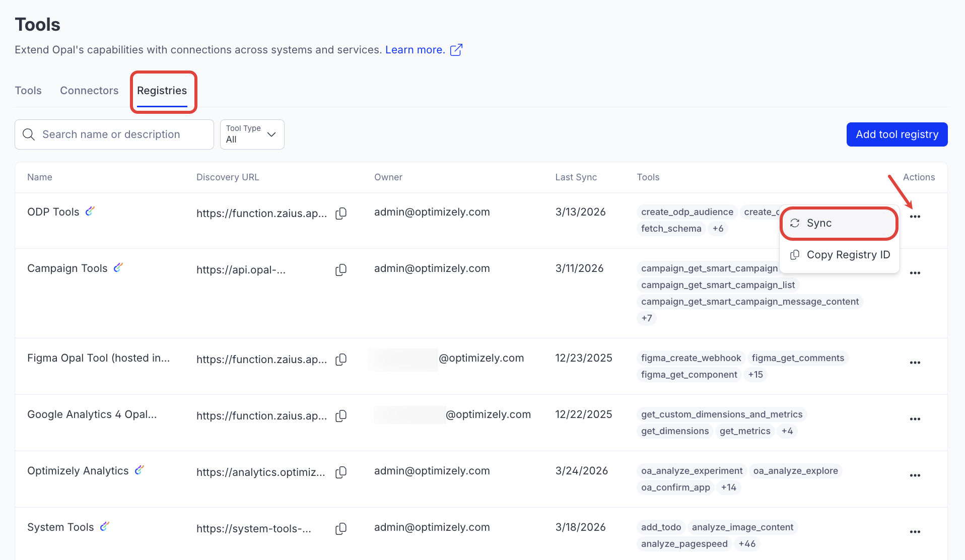The width and height of the screenshot is (965, 560).
Task: Copy the Optimizely Analytics discovery URL
Action: pyautogui.click(x=341, y=472)
